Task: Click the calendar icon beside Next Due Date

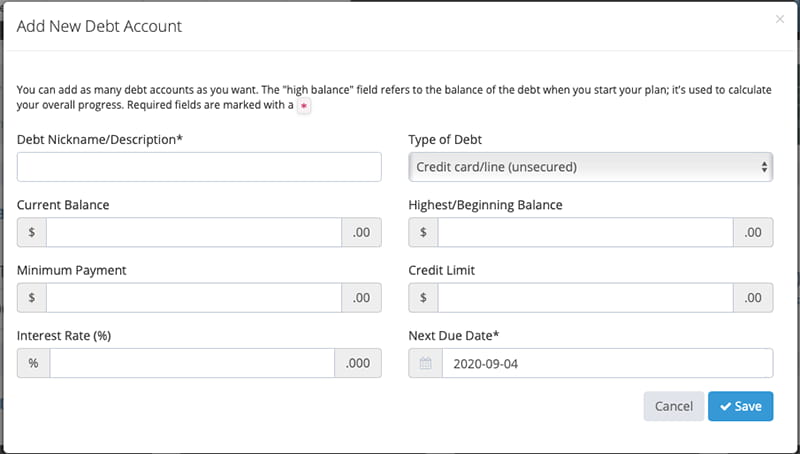Action: click(426, 363)
